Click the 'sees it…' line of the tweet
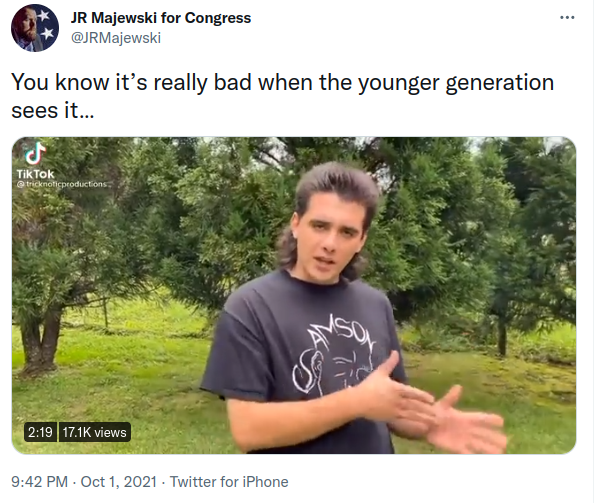Viewport: 596px width, 503px height. (52, 111)
